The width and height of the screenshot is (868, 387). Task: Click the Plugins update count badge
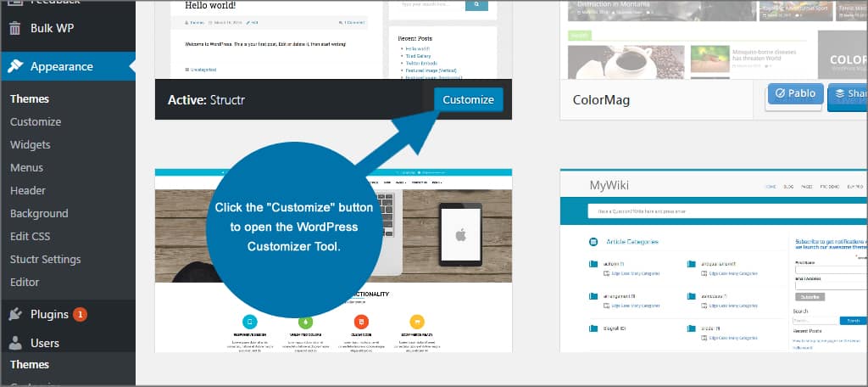tap(80, 314)
